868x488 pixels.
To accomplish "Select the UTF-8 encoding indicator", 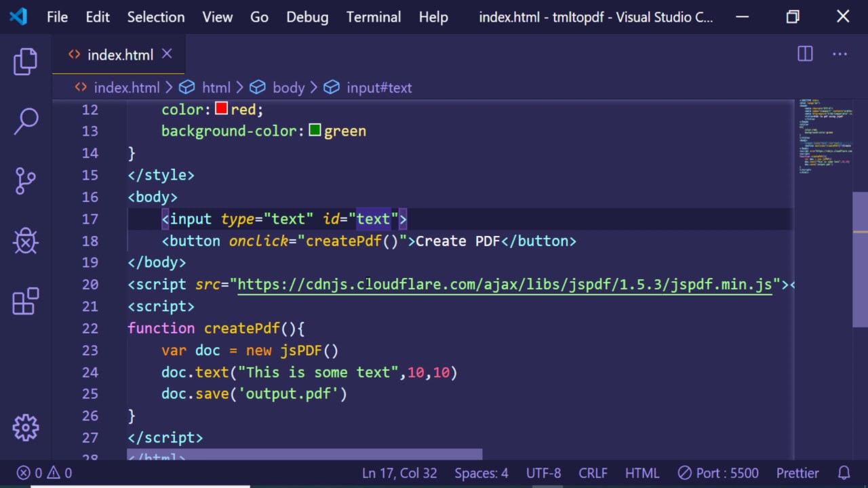I will pos(543,473).
